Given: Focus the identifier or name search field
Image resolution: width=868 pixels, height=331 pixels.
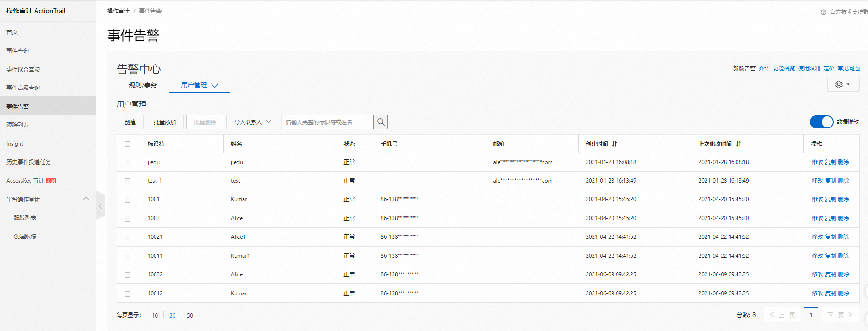Looking at the screenshot, I should point(327,122).
